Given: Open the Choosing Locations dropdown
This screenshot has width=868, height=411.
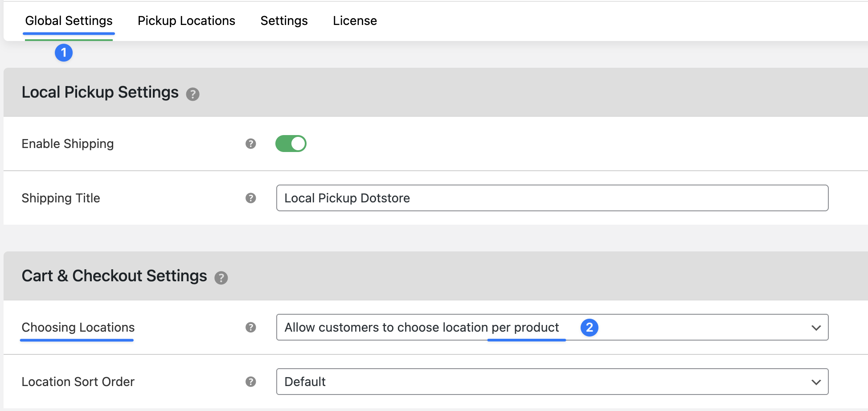Looking at the screenshot, I should pyautogui.click(x=552, y=328).
